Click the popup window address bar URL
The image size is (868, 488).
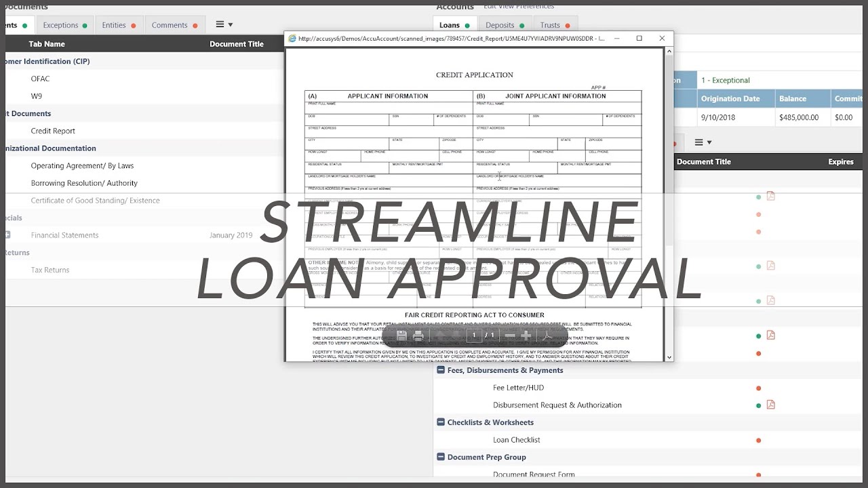451,39
